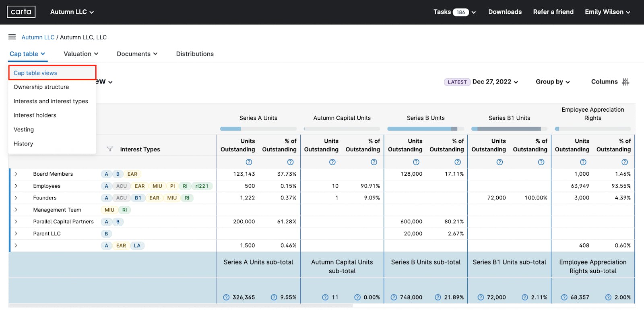Open the Autumn LLC company switcher
The height and width of the screenshot is (316, 644).
click(x=72, y=12)
